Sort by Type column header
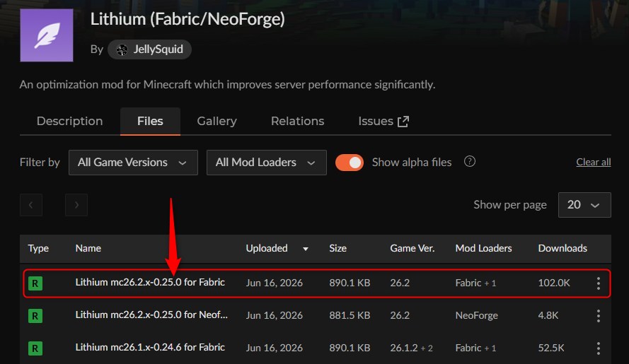 38,248
